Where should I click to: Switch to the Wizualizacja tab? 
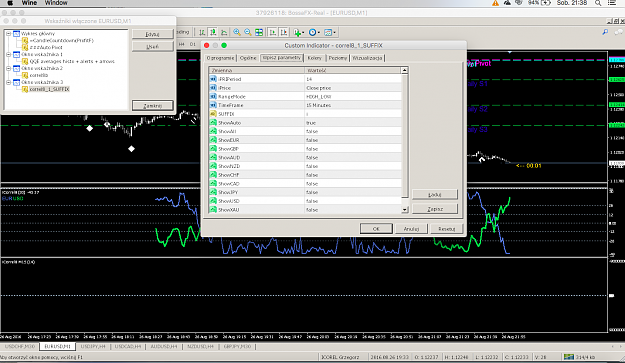pyautogui.click(x=367, y=58)
